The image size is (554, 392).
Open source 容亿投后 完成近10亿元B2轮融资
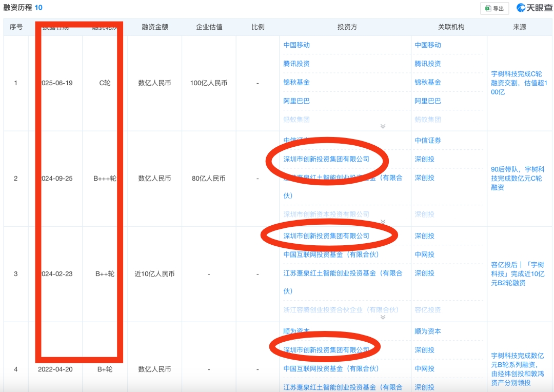click(518, 274)
